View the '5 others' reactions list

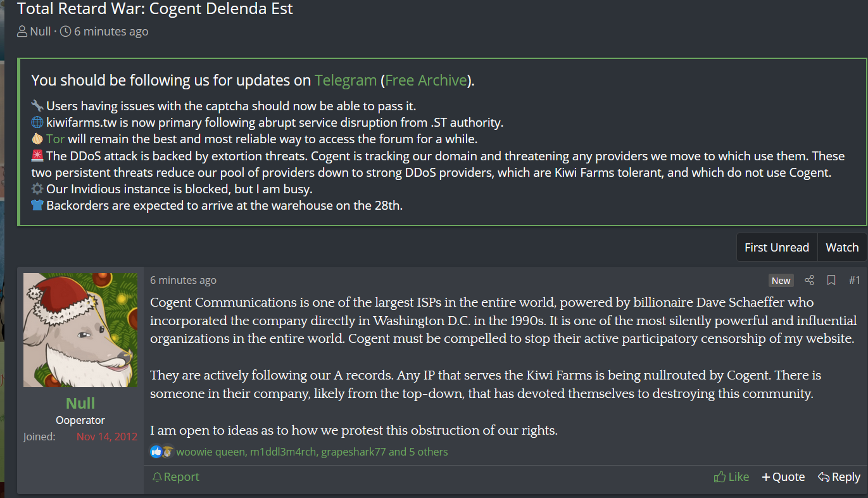pyautogui.click(x=428, y=452)
